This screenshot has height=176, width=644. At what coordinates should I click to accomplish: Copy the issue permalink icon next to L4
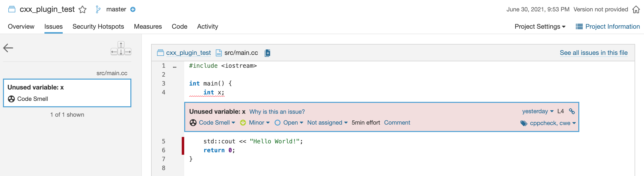click(x=572, y=111)
